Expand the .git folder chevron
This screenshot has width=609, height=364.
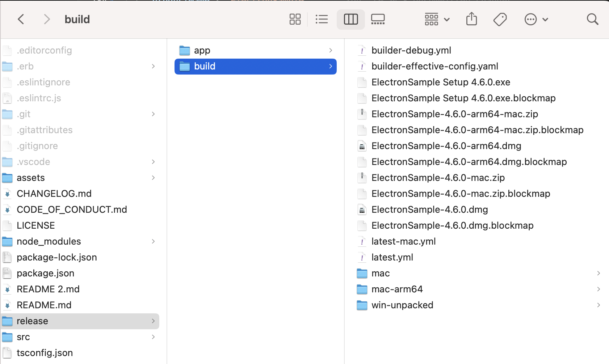coord(154,114)
